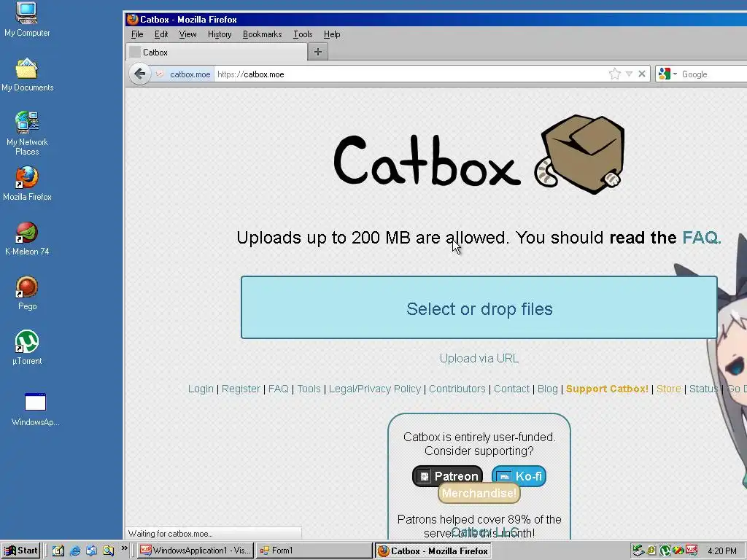Click the Support Catbox! link
This screenshot has width=747, height=560.
tap(607, 389)
